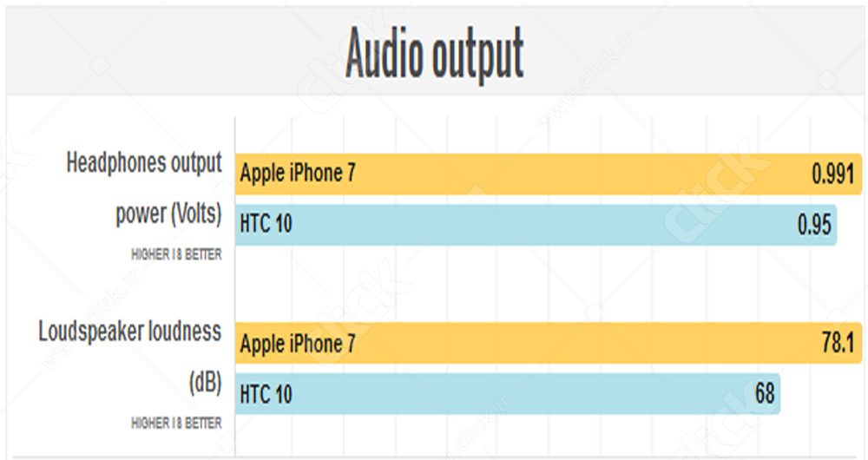Click the 78.1 loudness value

pyautogui.click(x=838, y=344)
